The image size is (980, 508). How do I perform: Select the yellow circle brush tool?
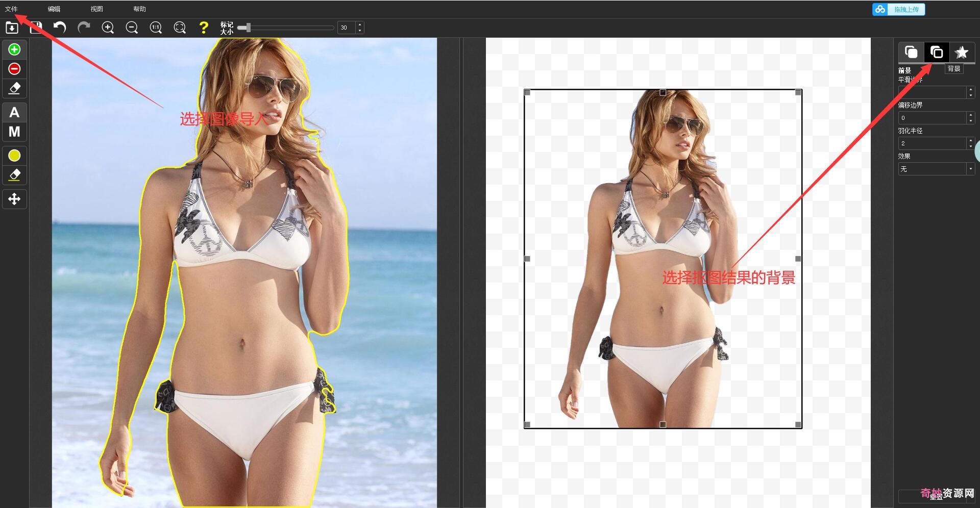[x=14, y=156]
